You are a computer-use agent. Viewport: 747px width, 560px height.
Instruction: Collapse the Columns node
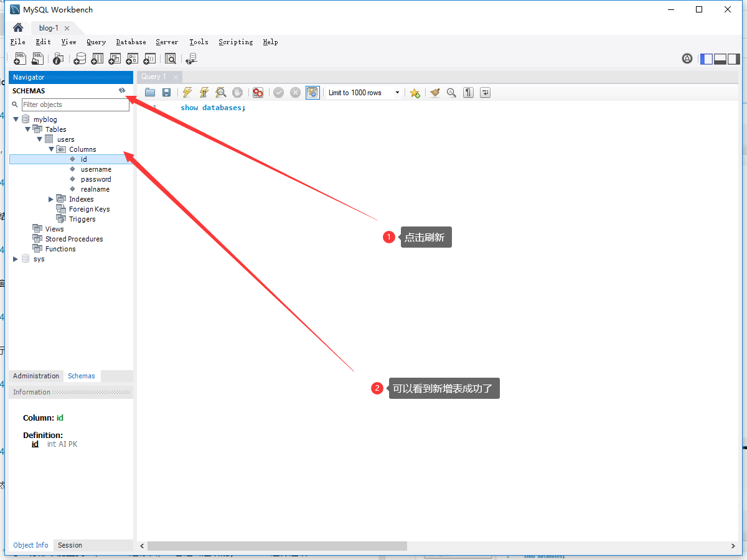(52, 149)
